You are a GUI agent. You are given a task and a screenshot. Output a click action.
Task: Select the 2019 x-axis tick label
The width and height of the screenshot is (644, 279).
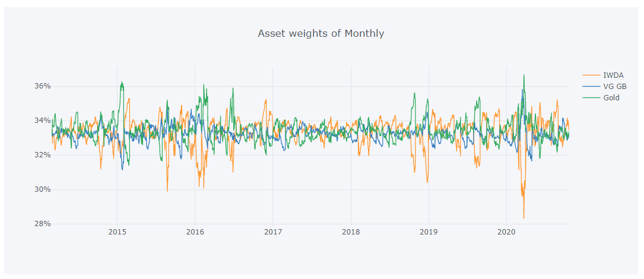click(x=429, y=232)
